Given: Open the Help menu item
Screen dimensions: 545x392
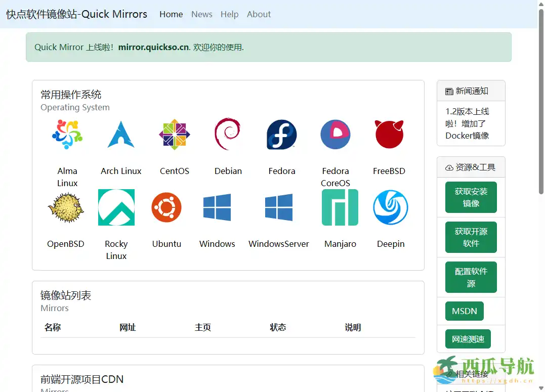Looking at the screenshot, I should click(229, 14).
